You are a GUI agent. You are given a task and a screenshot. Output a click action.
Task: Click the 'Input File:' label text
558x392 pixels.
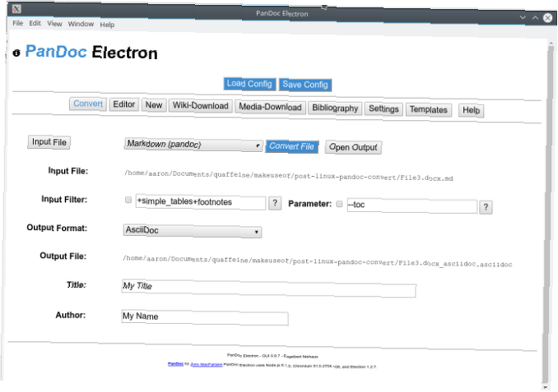point(68,171)
